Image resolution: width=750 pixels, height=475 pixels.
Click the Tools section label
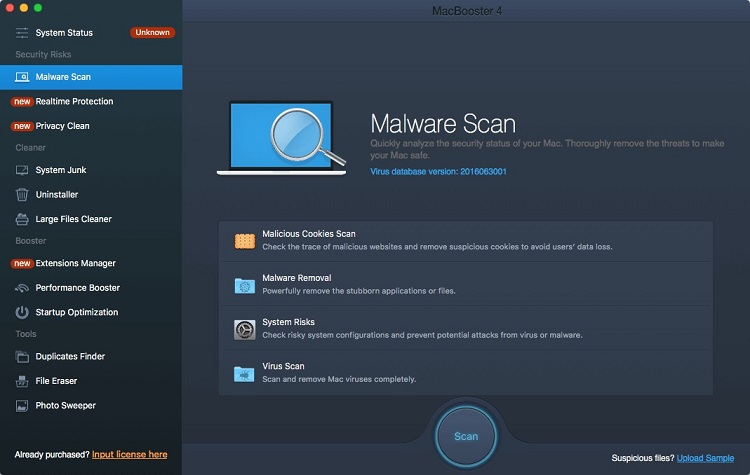(x=26, y=334)
